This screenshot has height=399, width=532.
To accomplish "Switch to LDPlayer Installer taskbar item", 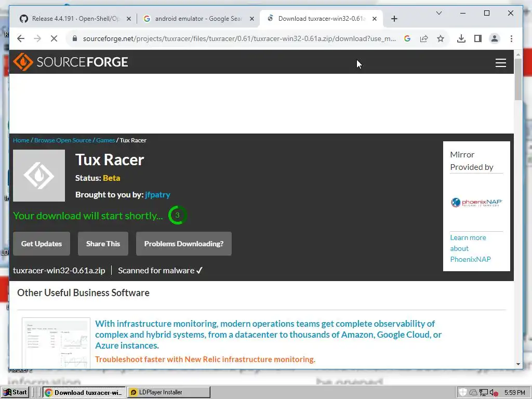I will (x=169, y=393).
